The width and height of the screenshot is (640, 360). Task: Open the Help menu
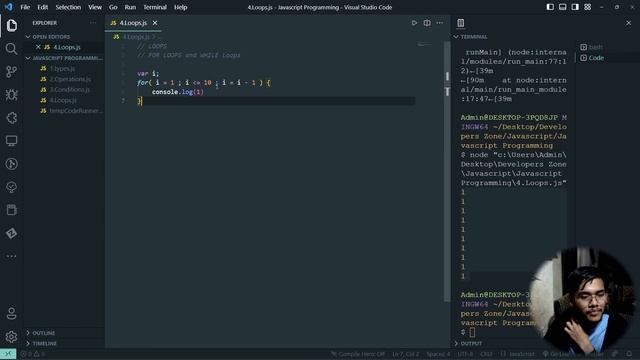click(180, 7)
